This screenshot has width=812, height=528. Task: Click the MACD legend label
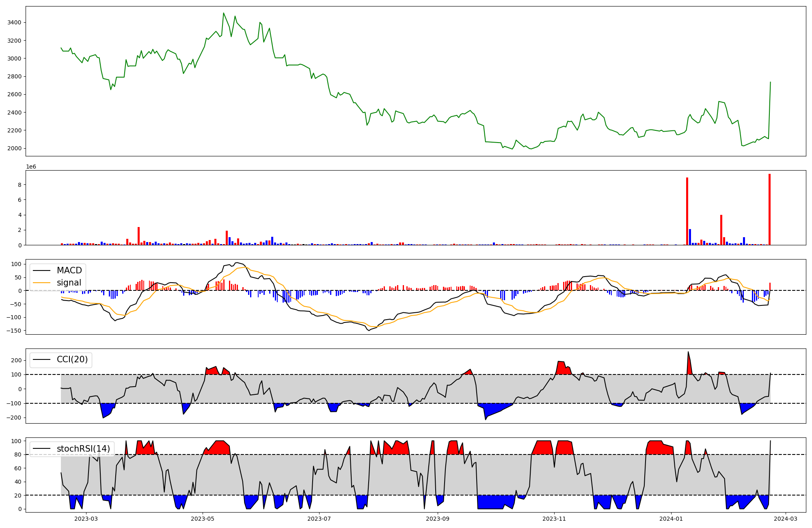[69, 270]
